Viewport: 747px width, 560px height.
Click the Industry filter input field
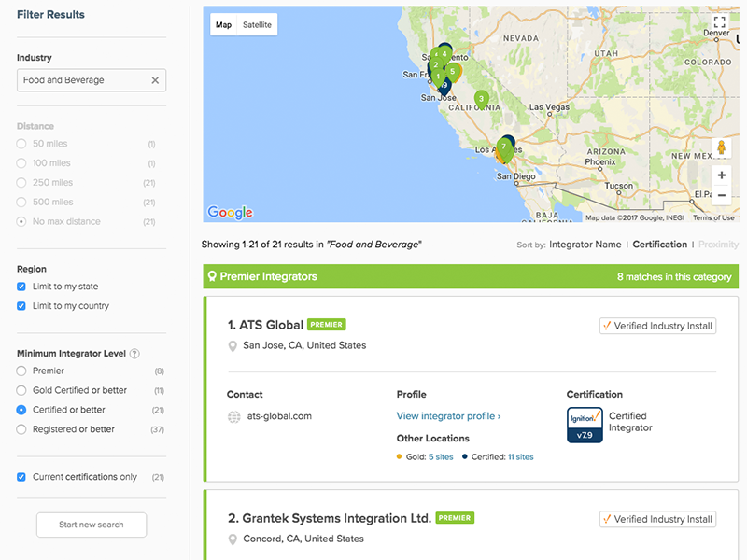tap(92, 80)
